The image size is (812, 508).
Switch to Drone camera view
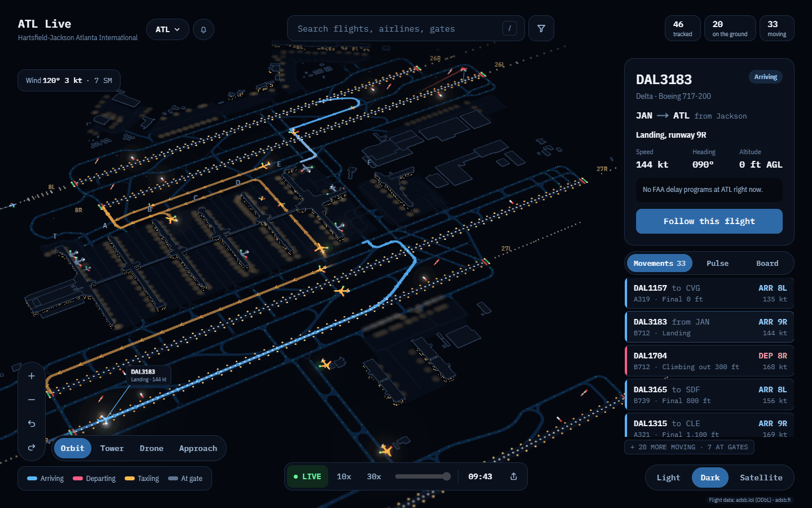152,448
